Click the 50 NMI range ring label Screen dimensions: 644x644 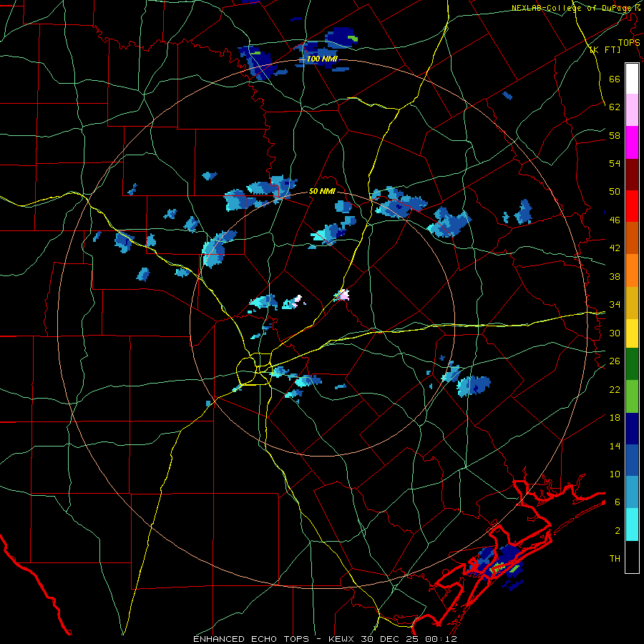coord(322,191)
